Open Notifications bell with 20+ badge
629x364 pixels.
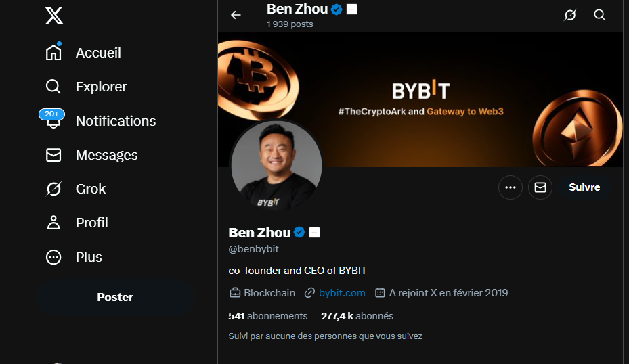[x=53, y=121]
